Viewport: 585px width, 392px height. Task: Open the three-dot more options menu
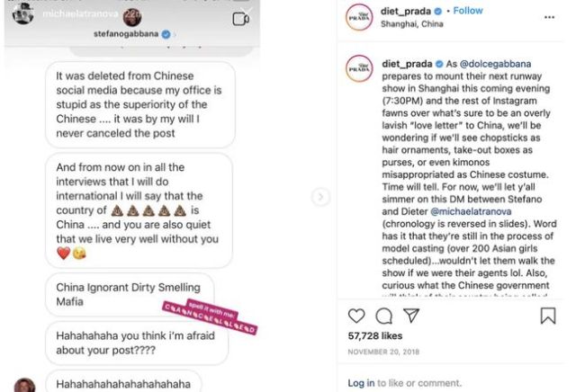[x=549, y=17]
